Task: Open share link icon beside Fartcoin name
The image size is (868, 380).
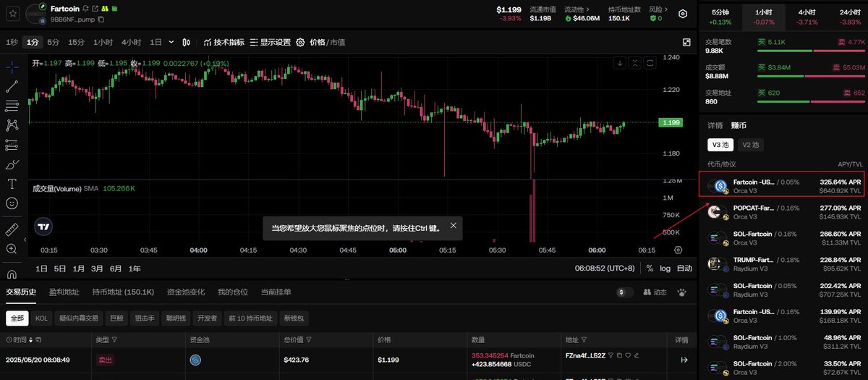Action: 95,9
